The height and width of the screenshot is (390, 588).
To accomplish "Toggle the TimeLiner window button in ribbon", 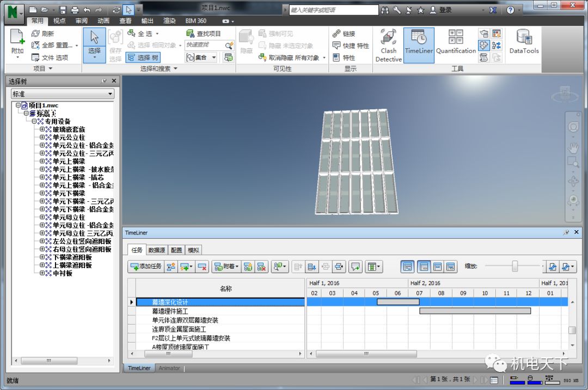I will (x=419, y=45).
